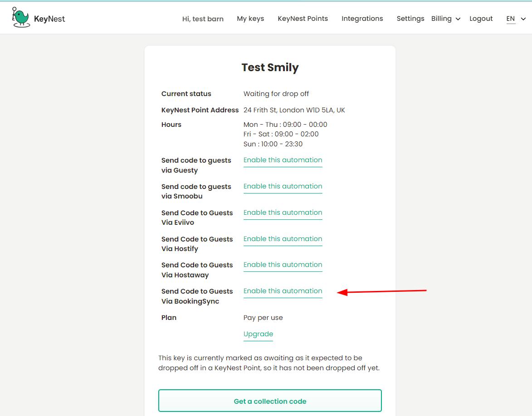The height and width of the screenshot is (416, 532).
Task: Click the Upgrade plan link
Action: click(258, 334)
